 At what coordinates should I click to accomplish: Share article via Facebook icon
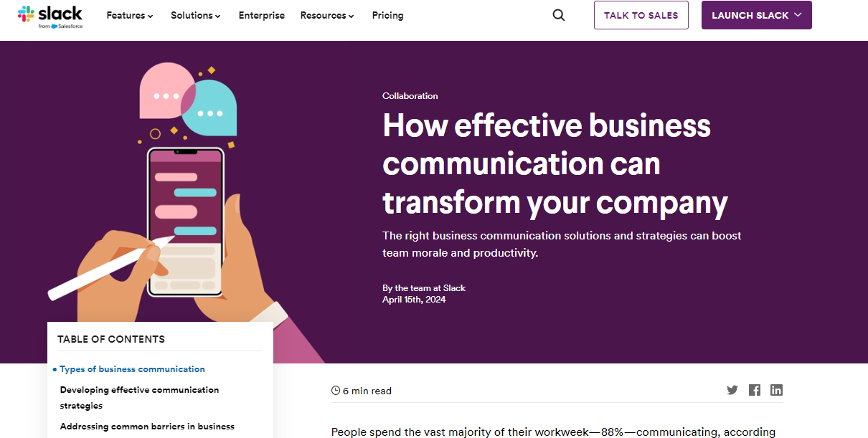click(755, 390)
